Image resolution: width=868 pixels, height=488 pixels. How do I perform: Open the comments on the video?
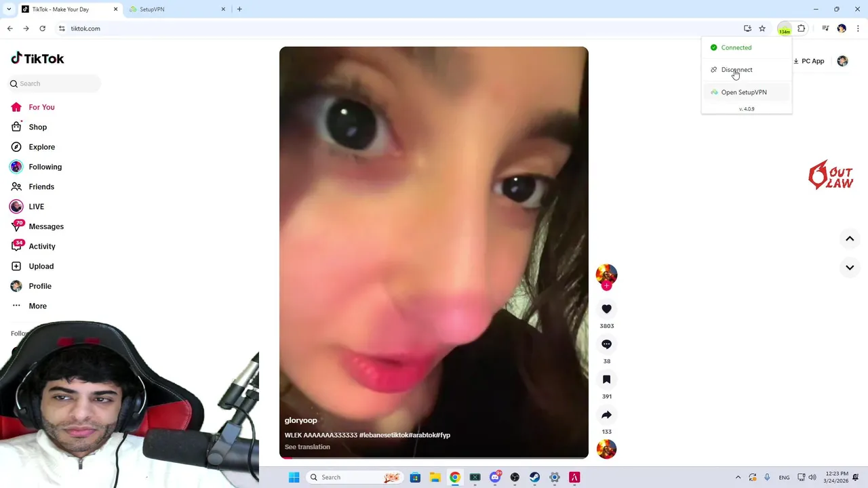coord(606,344)
